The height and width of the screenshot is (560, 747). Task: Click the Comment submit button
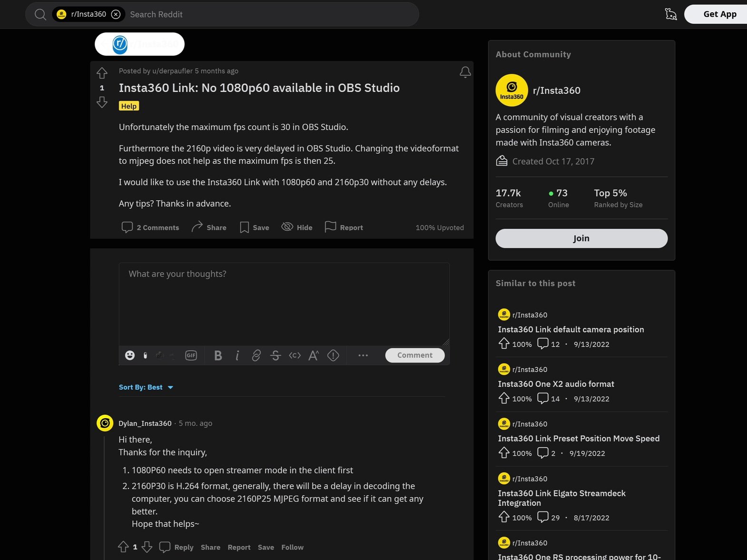[415, 355]
